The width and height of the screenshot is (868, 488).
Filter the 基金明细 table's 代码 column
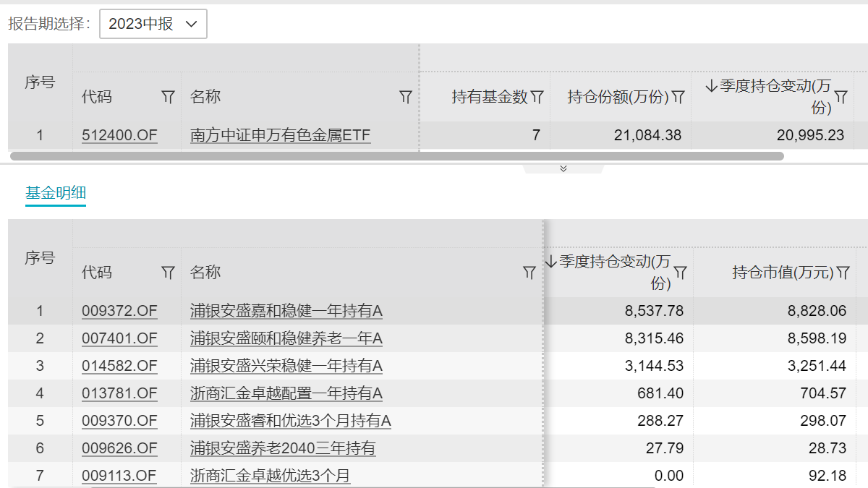coord(168,273)
